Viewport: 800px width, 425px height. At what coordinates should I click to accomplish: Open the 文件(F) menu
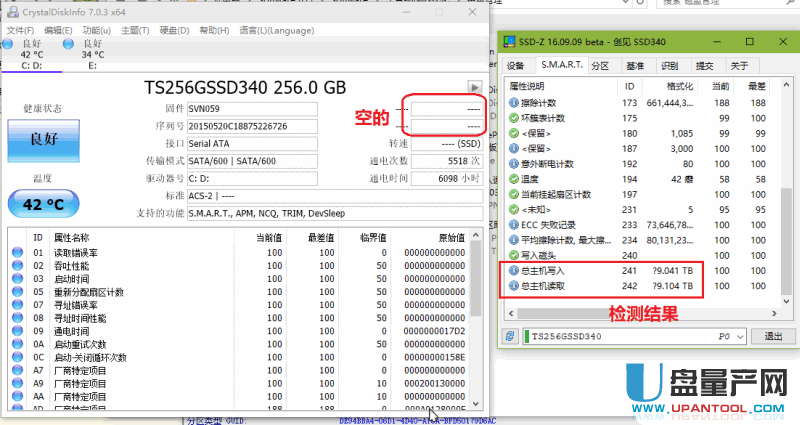click(20, 30)
